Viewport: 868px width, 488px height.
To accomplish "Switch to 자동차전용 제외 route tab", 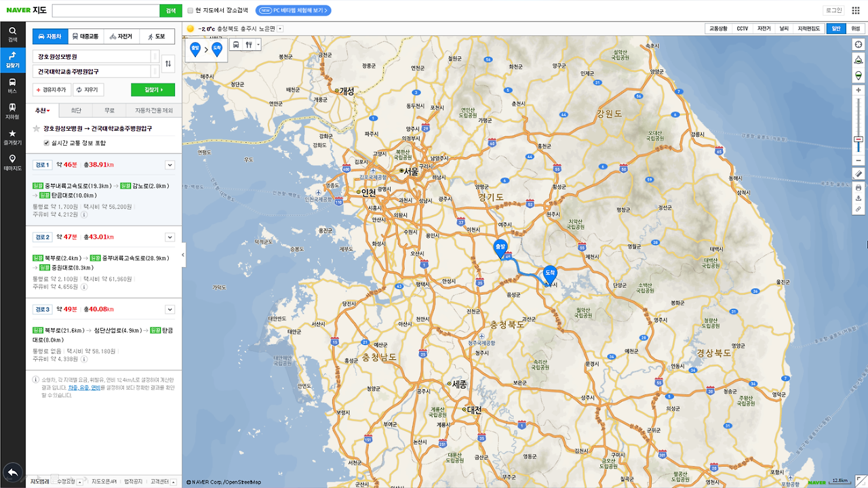I will [154, 110].
